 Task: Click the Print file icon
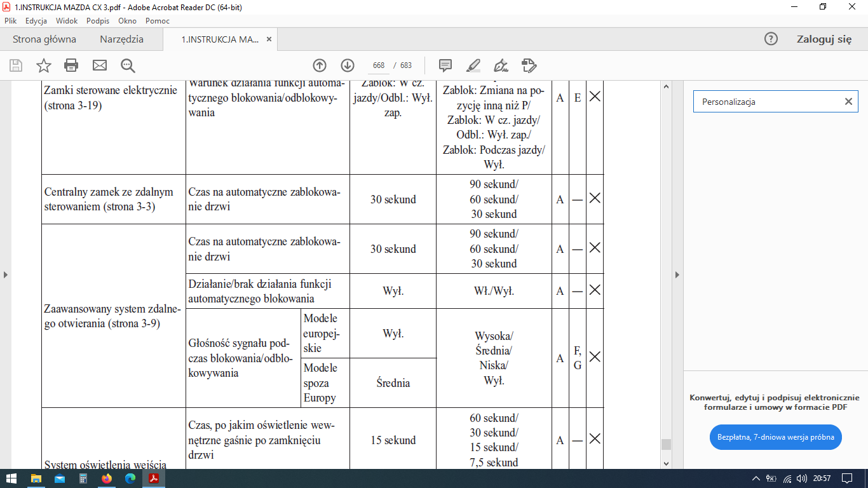[71, 65]
